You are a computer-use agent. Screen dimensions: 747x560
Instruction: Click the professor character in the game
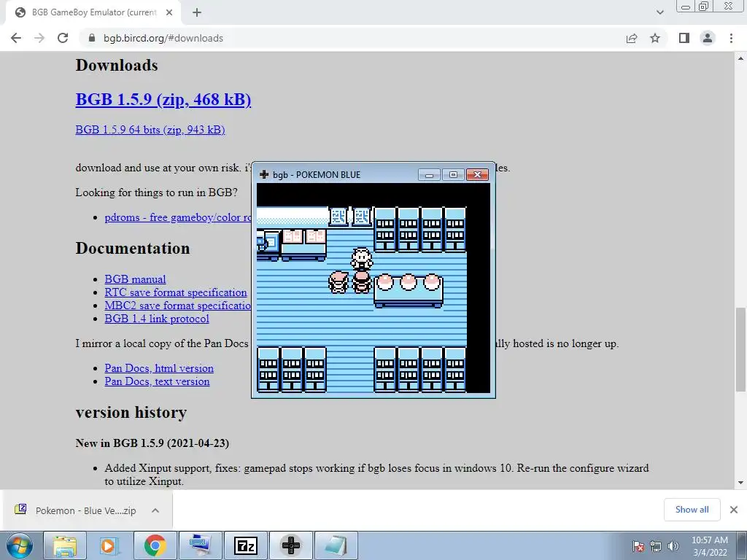(x=362, y=260)
